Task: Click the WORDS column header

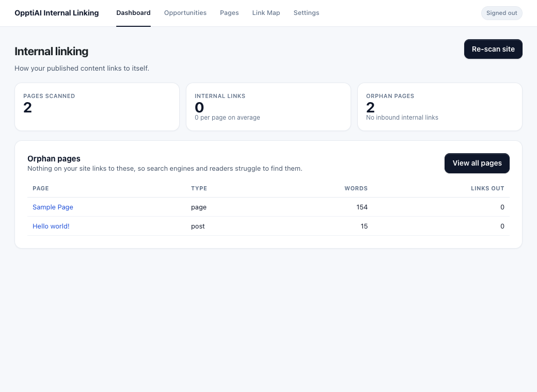Action: [x=356, y=188]
